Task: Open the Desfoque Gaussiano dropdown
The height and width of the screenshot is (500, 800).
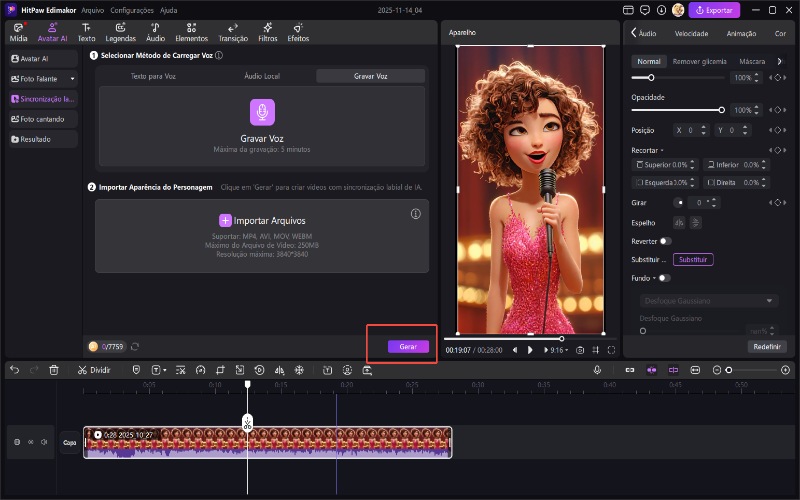Action: (x=708, y=300)
